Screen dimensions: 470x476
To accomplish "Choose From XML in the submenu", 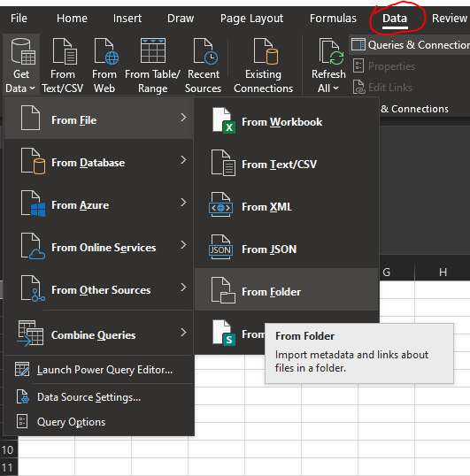I will [x=287, y=207].
